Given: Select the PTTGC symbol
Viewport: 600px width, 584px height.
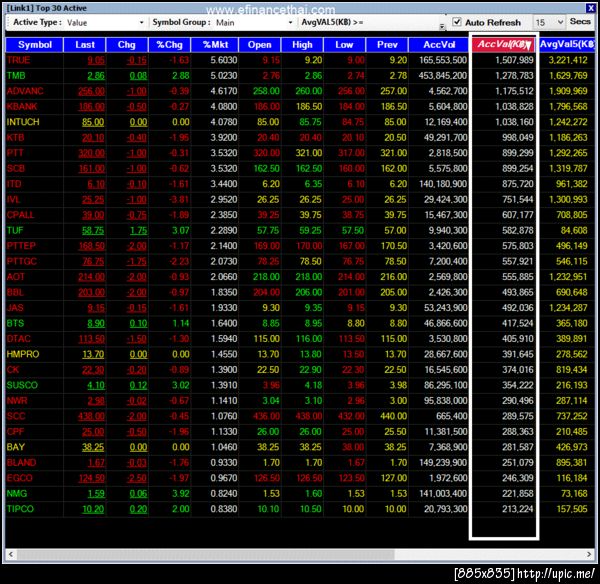Looking at the screenshot, I should pos(22,261).
